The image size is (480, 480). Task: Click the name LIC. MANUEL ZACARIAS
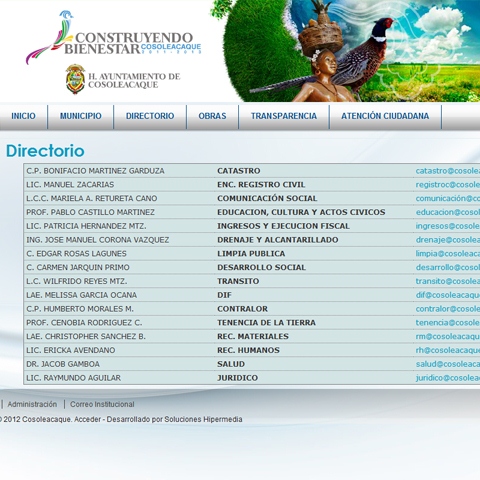[x=70, y=185]
